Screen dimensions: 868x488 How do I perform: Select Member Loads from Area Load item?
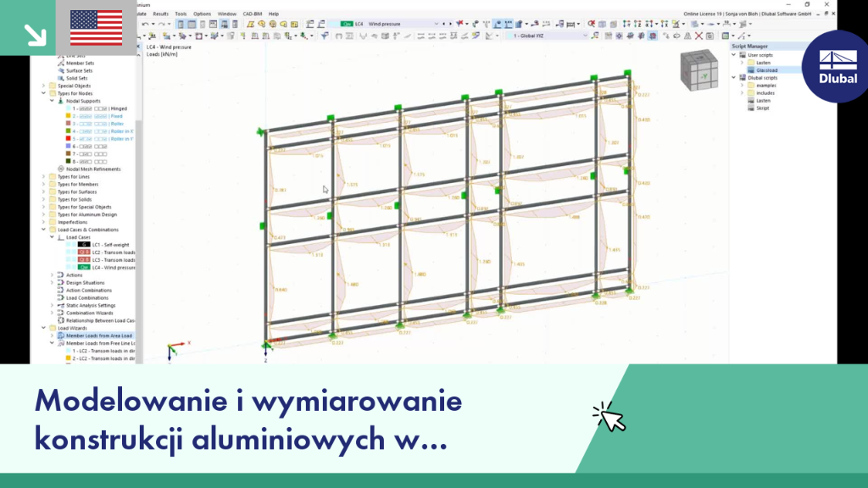click(x=99, y=335)
